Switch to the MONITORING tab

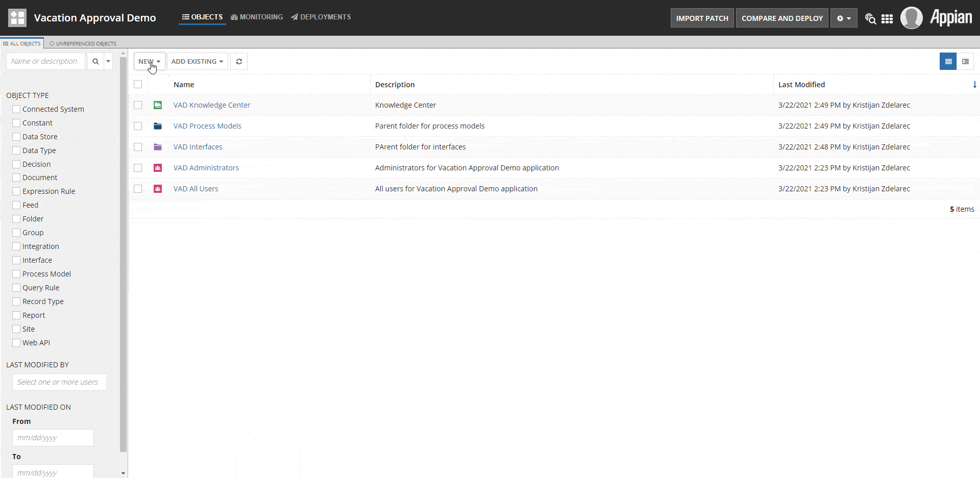point(257,17)
